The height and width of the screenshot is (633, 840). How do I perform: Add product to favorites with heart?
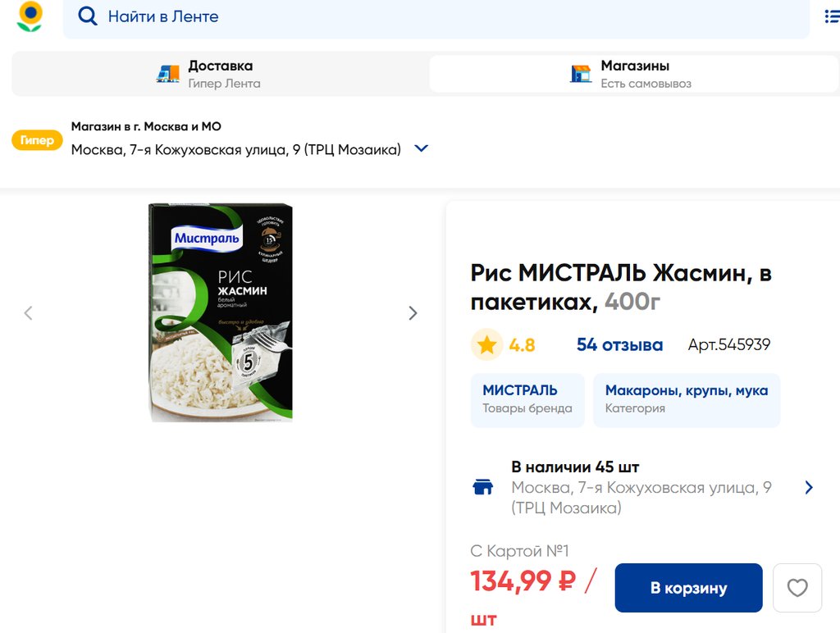[797, 588]
